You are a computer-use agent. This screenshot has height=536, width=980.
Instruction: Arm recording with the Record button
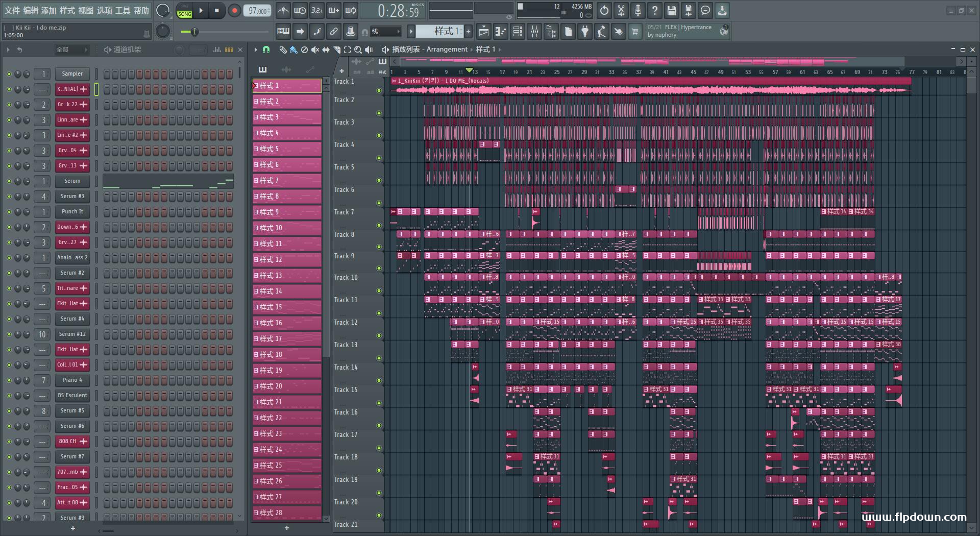(x=234, y=10)
